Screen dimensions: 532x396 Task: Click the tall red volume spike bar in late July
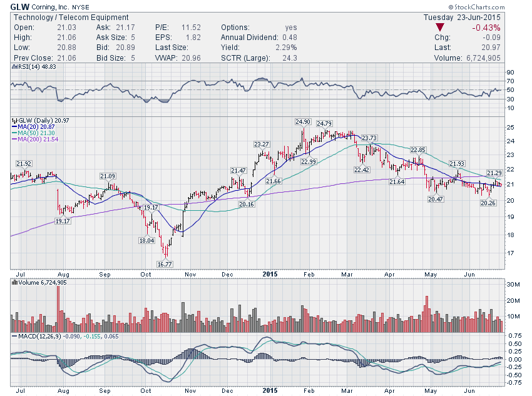point(58,309)
